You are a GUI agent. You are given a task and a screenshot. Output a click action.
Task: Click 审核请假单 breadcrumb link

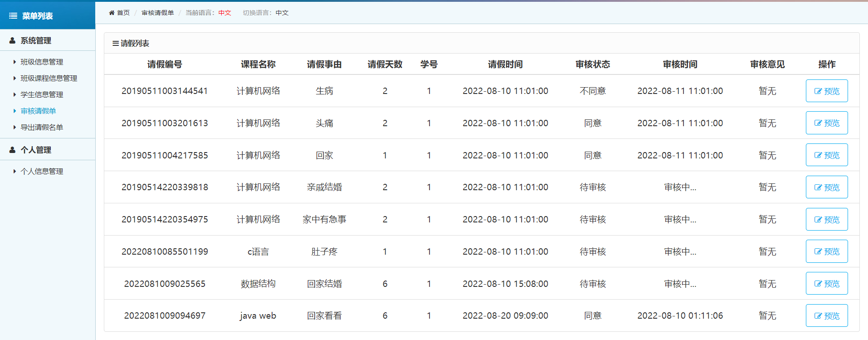click(x=158, y=13)
